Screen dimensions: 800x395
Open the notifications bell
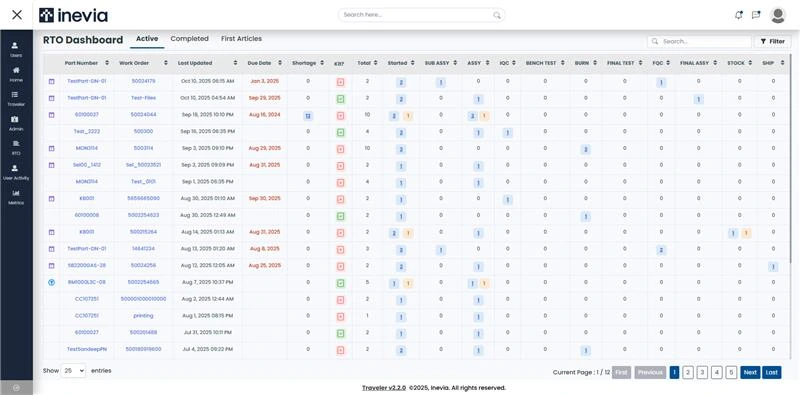[738, 15]
